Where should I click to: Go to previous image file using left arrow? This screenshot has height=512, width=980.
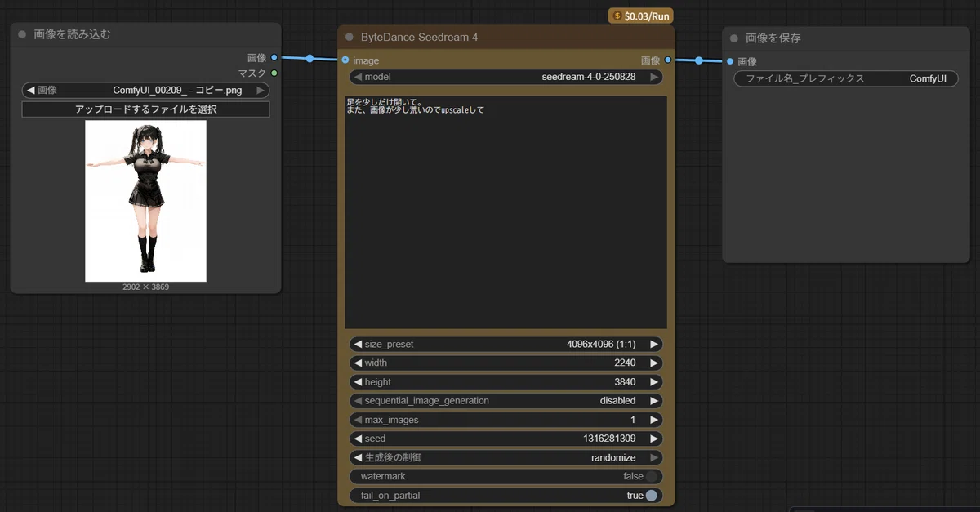31,91
